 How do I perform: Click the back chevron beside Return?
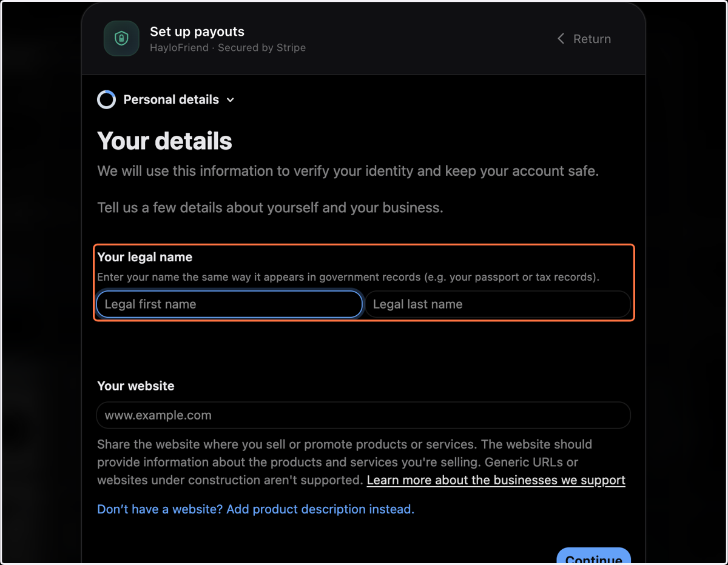[x=561, y=39]
